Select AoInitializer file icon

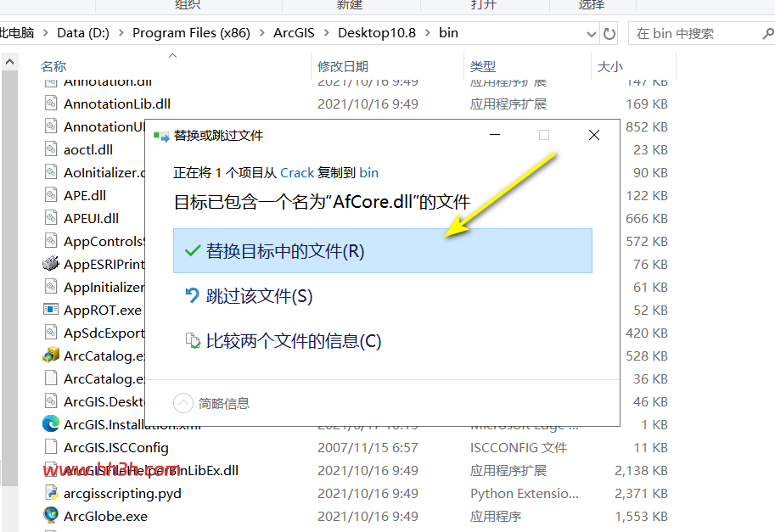pos(51,172)
